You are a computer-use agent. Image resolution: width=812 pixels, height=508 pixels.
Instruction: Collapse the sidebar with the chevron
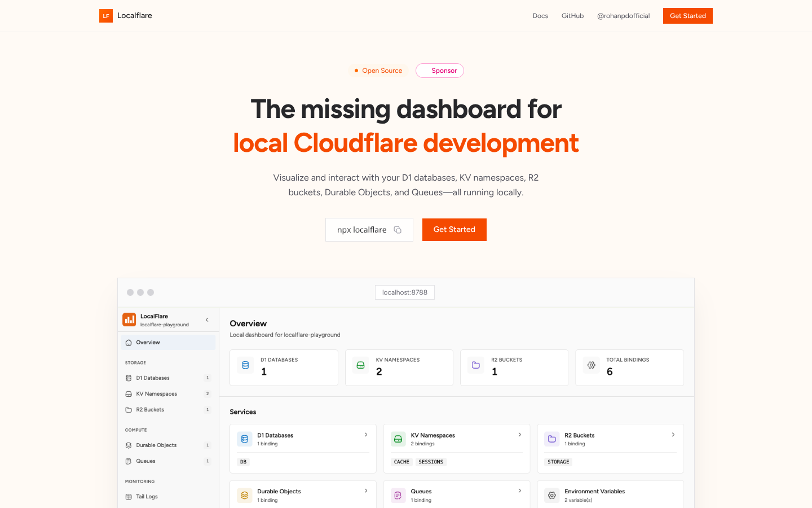207,319
